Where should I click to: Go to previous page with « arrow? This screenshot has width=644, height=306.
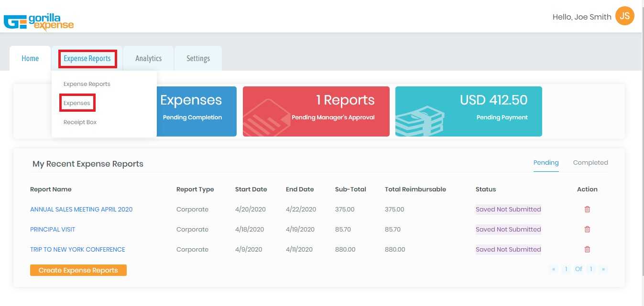tap(554, 269)
